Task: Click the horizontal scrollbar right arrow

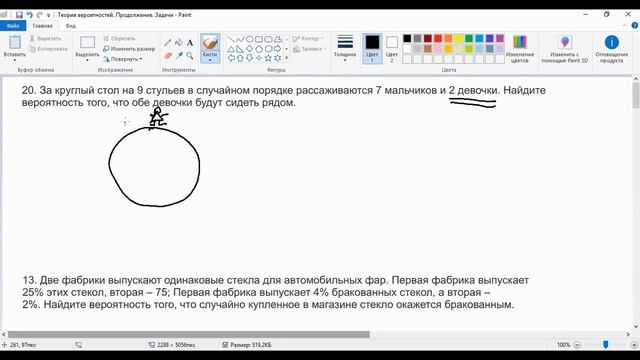Action: 628,334
